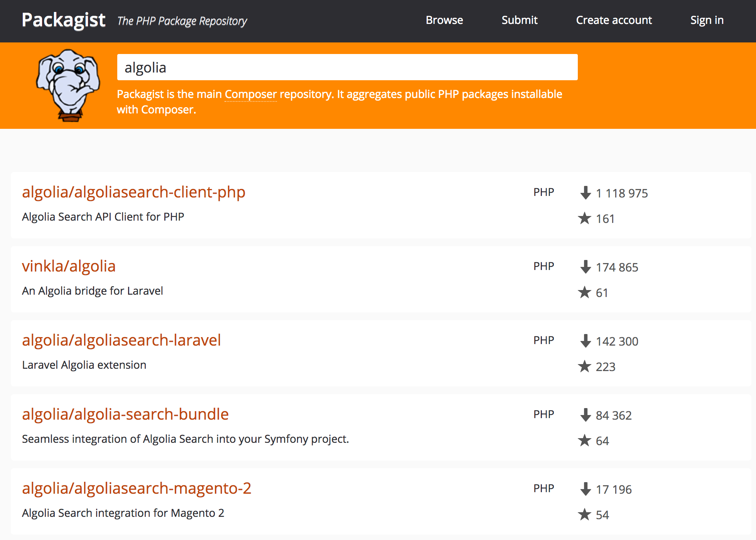The height and width of the screenshot is (540, 756).
Task: Click the Packagist logo title
Action: [64, 20]
